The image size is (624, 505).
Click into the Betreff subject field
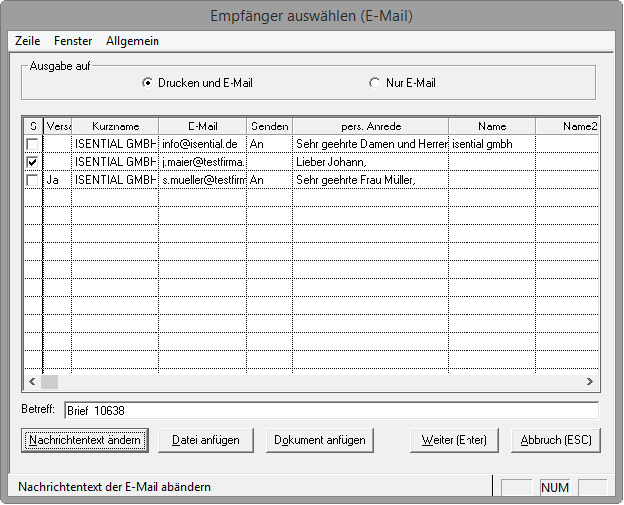click(x=330, y=410)
